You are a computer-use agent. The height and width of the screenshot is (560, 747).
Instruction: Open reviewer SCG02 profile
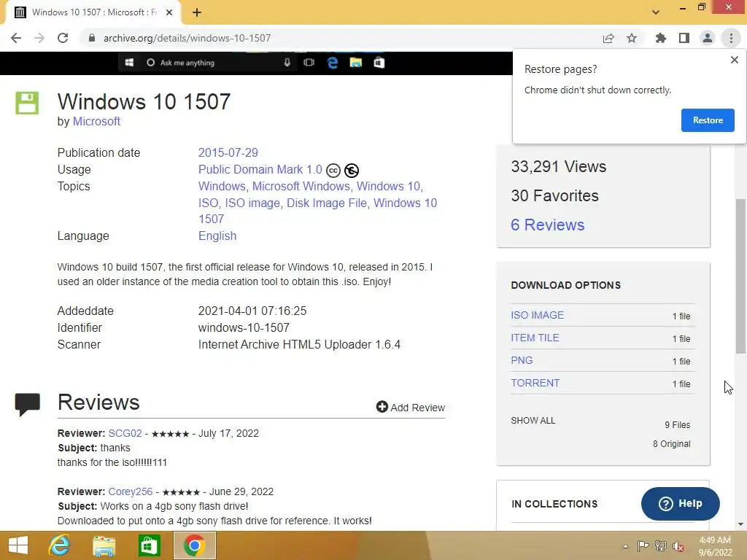pos(125,433)
